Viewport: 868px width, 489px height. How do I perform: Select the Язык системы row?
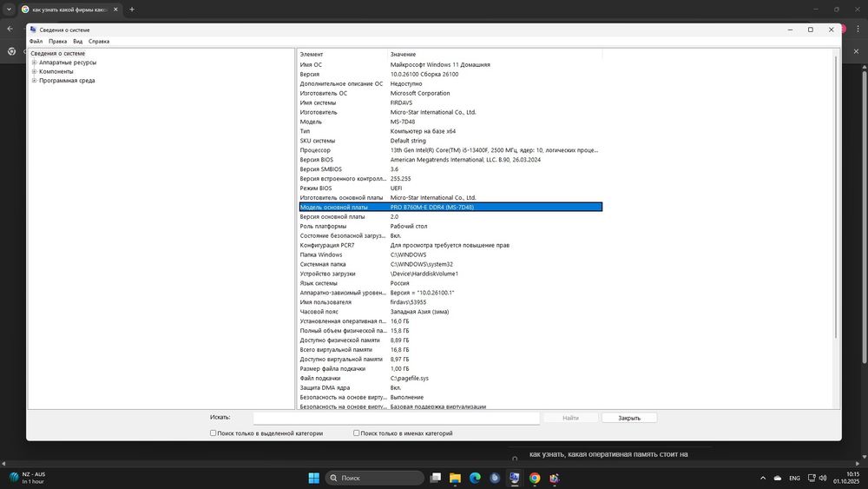point(450,283)
